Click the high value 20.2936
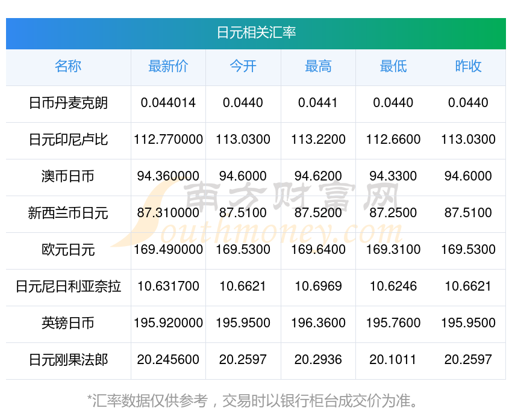This screenshot has width=512, height=420. click(318, 360)
